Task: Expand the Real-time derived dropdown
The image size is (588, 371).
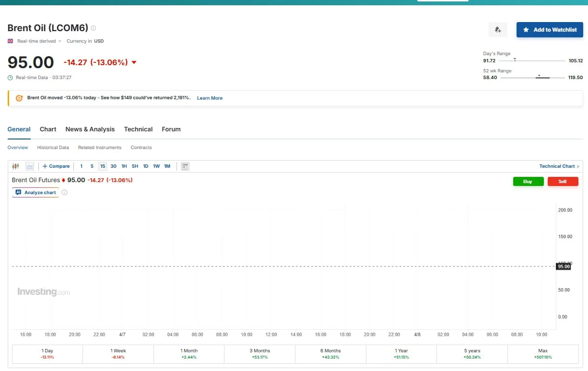Action: click(60, 41)
